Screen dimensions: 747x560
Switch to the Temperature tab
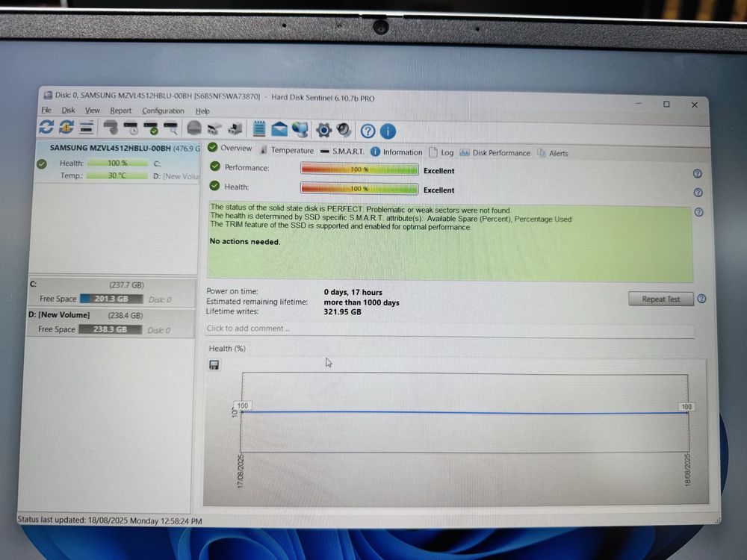[x=287, y=151]
